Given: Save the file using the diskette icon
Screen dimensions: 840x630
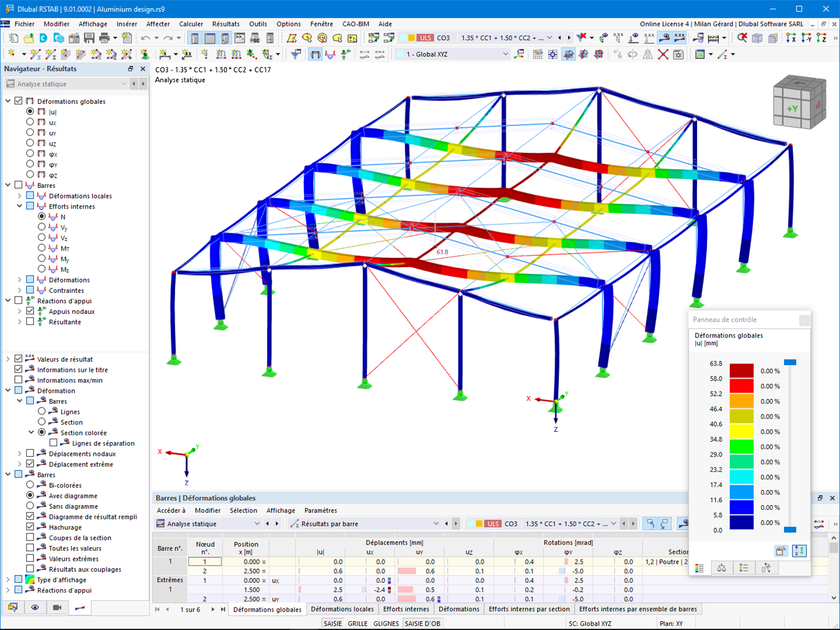Looking at the screenshot, I should point(90,38).
